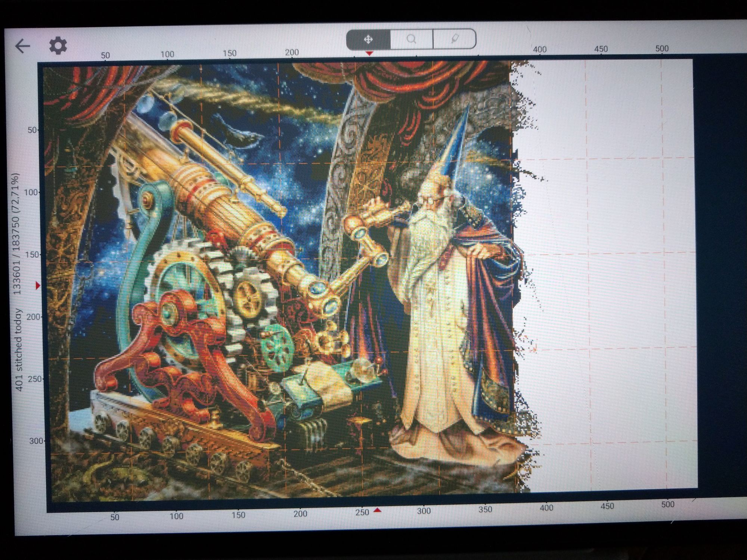Enable the highlighter marking mode
This screenshot has height=560, width=747.
point(455,38)
